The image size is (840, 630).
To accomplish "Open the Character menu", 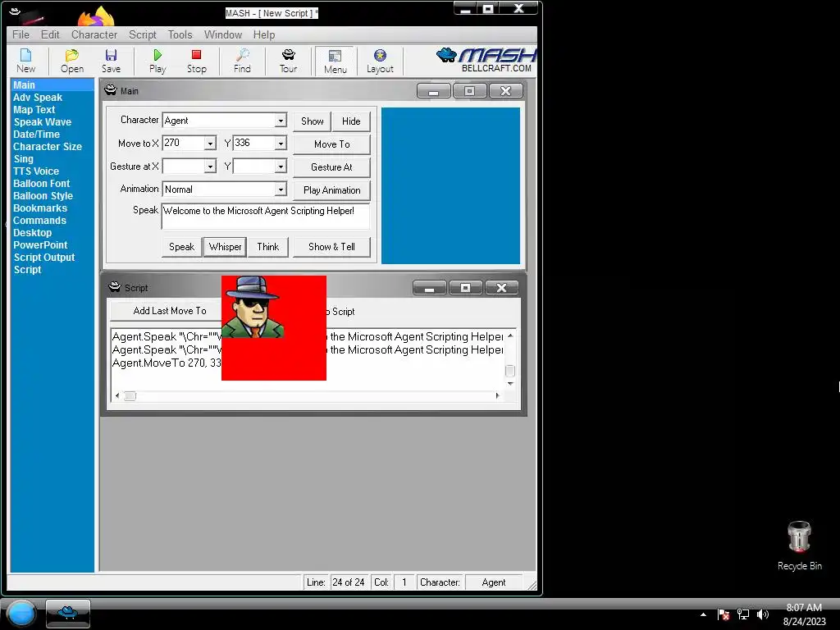I will coord(94,34).
